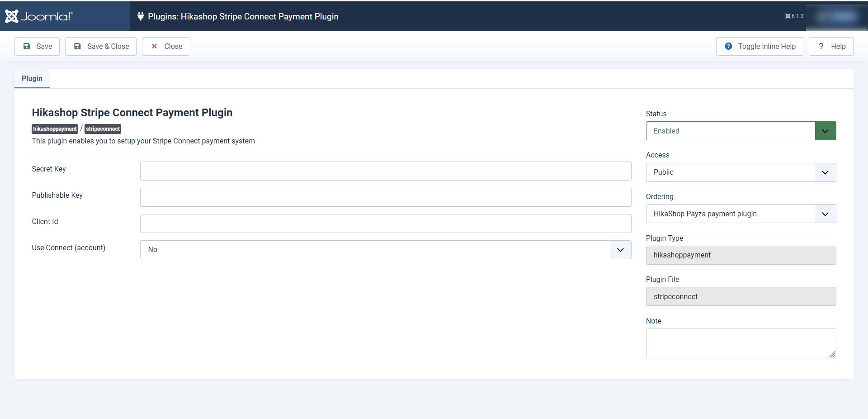Click the Status label
This screenshot has width=868, height=419.
coord(656,114)
